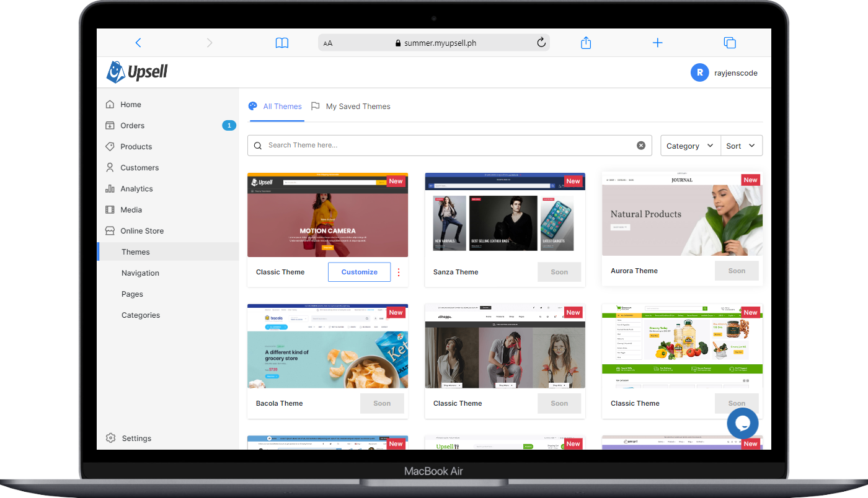Go back with browser back arrow
This screenshot has width=868, height=498.
(x=138, y=43)
